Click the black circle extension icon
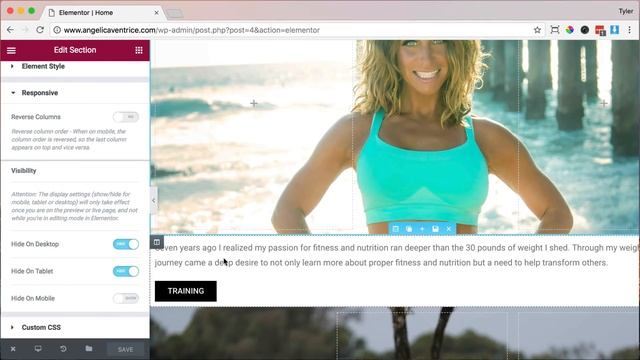The width and height of the screenshot is (640, 360). coord(585,30)
